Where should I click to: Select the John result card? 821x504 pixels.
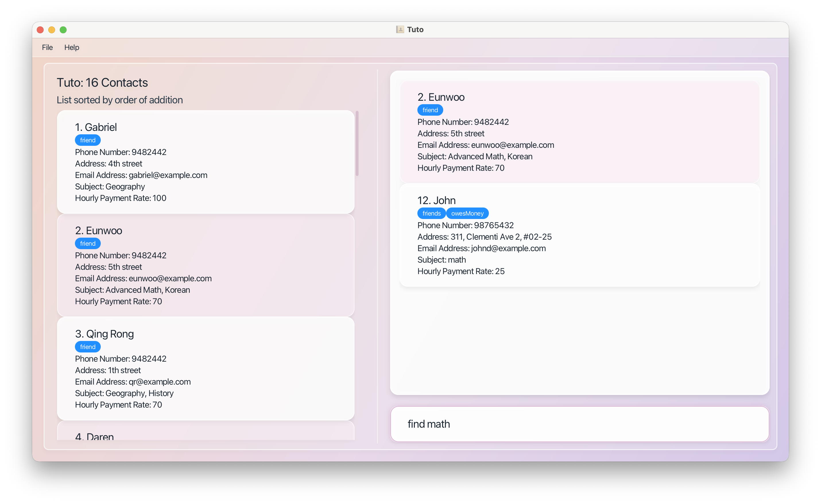(579, 235)
